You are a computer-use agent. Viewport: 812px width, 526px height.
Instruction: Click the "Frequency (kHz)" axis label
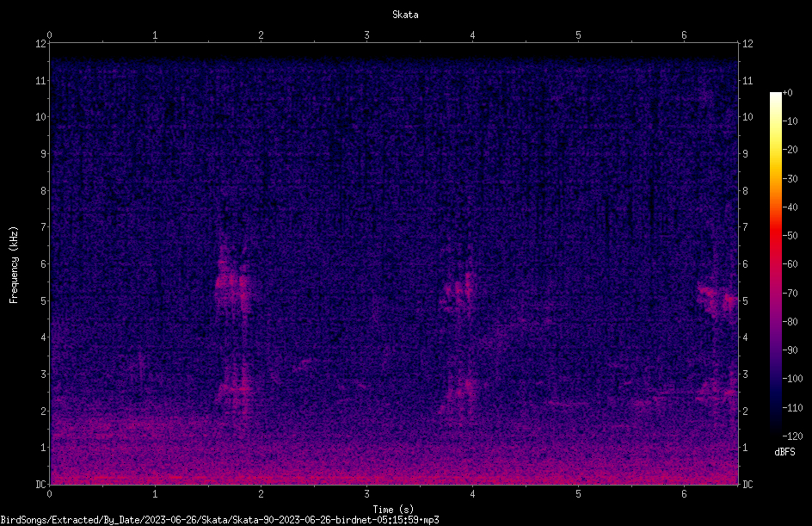[x=14, y=265]
